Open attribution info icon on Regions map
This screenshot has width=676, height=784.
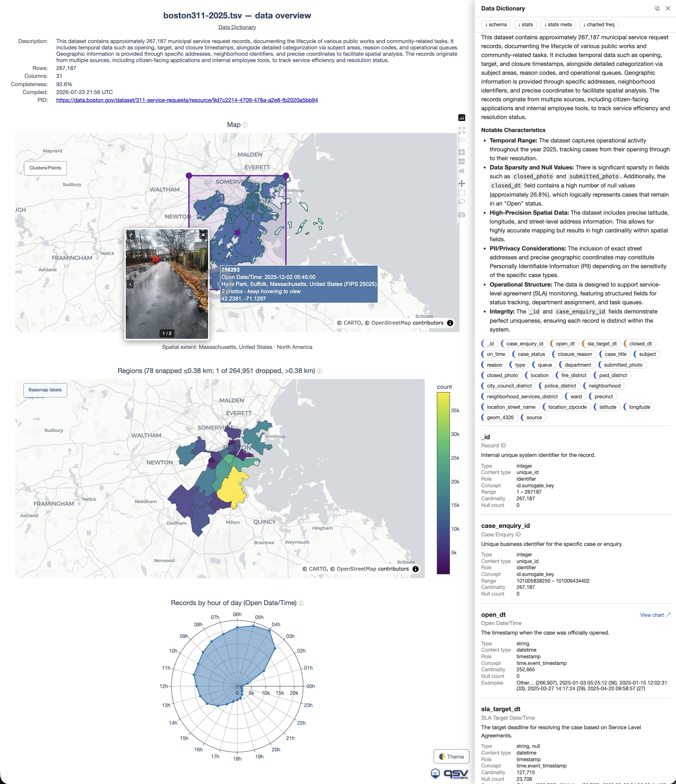[x=416, y=569]
